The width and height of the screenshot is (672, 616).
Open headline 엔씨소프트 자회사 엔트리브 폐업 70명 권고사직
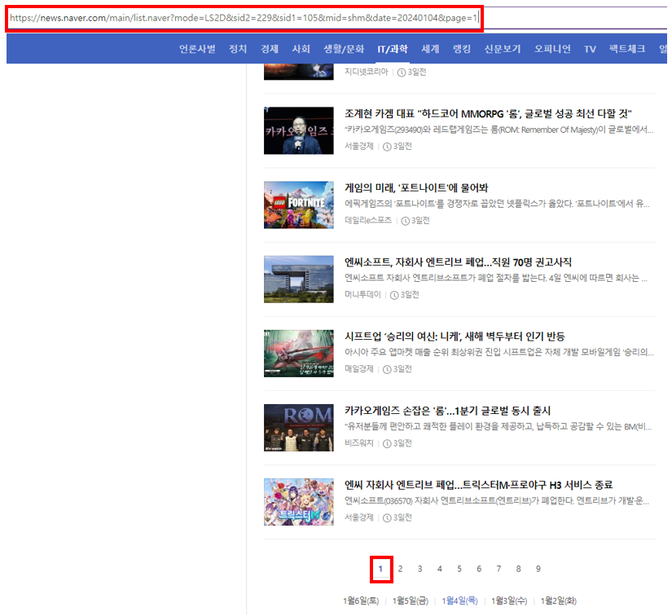458,262
